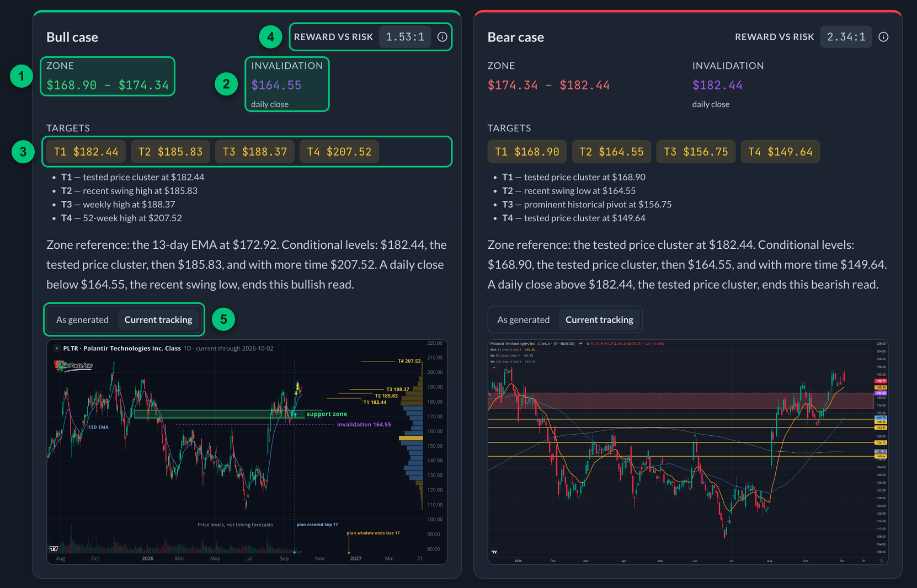Select Current tracking tab under Bull case
This screenshot has height=588, width=917.
[158, 319]
